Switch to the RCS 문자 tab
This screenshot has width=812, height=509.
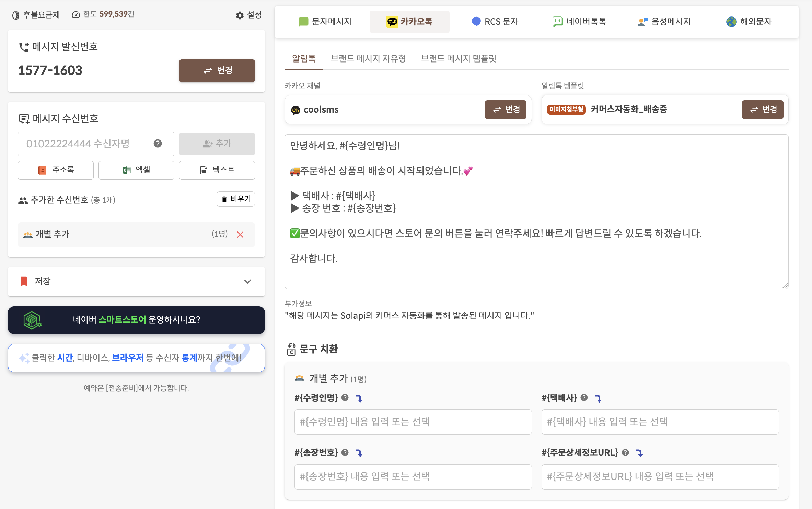click(x=494, y=21)
